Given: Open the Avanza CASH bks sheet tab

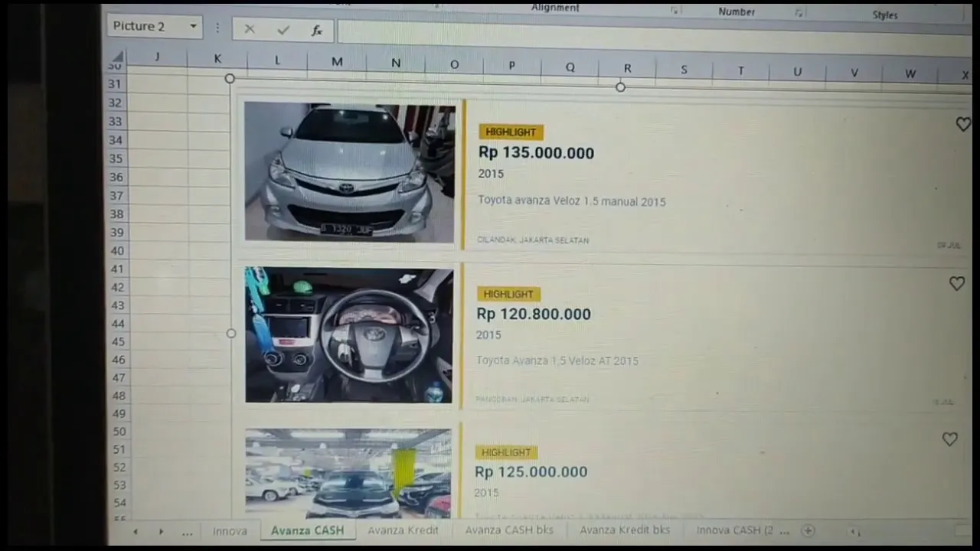Looking at the screenshot, I should 509,530.
